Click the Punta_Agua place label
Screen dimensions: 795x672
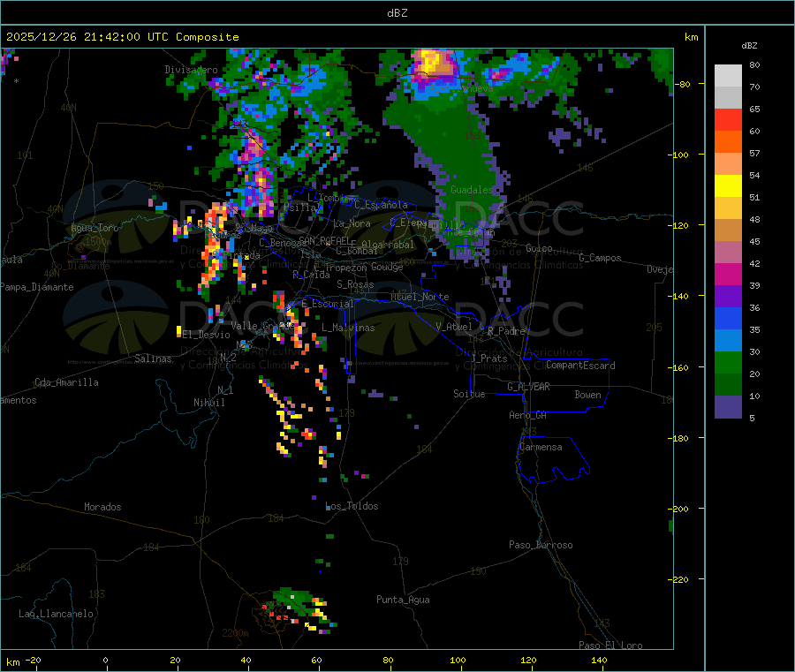[403, 600]
